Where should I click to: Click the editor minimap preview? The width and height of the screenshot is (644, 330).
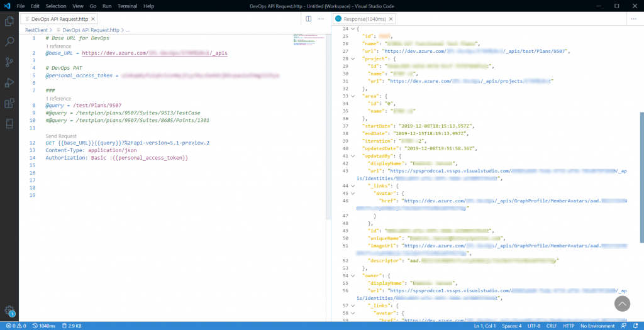click(309, 40)
